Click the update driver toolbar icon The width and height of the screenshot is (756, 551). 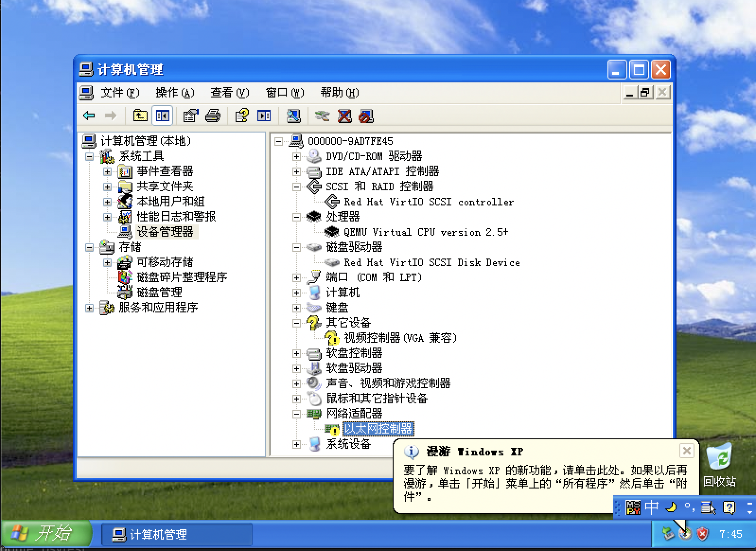[x=322, y=116]
